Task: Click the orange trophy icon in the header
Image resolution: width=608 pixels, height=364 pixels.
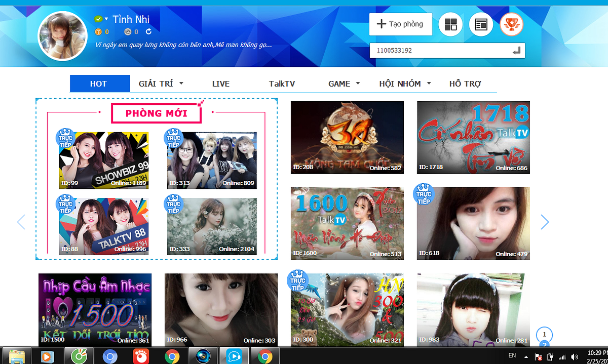Action: point(511,24)
